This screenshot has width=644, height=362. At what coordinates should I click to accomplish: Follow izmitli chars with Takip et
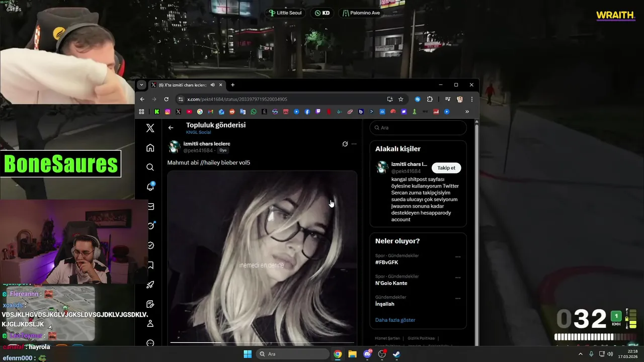[x=446, y=168]
